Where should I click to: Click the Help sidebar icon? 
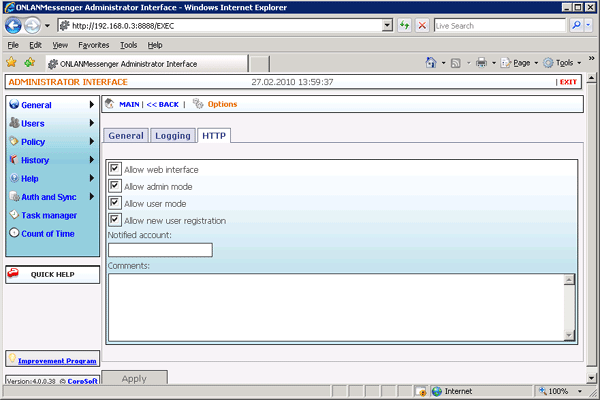coord(14,178)
